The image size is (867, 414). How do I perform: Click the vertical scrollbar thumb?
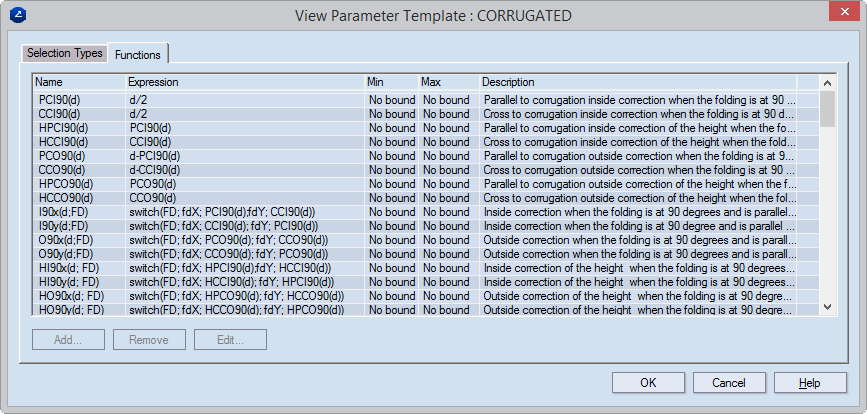click(827, 109)
